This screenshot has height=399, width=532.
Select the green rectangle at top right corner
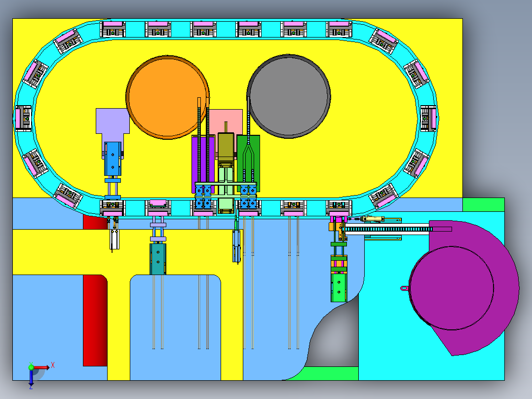[x=484, y=205]
